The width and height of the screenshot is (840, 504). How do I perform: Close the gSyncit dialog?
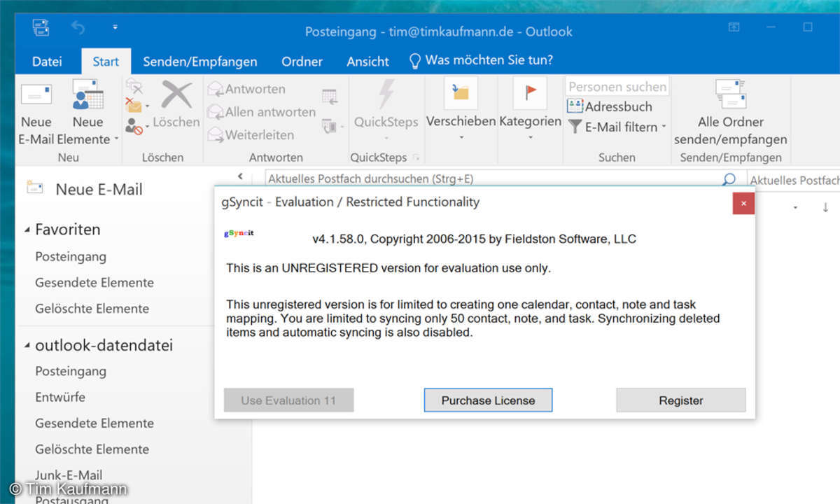pos(743,203)
